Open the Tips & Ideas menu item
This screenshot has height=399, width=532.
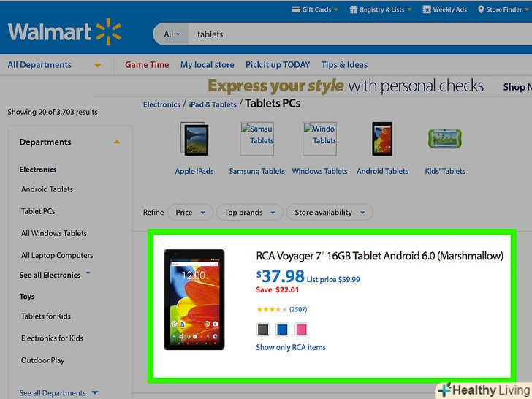(x=344, y=65)
